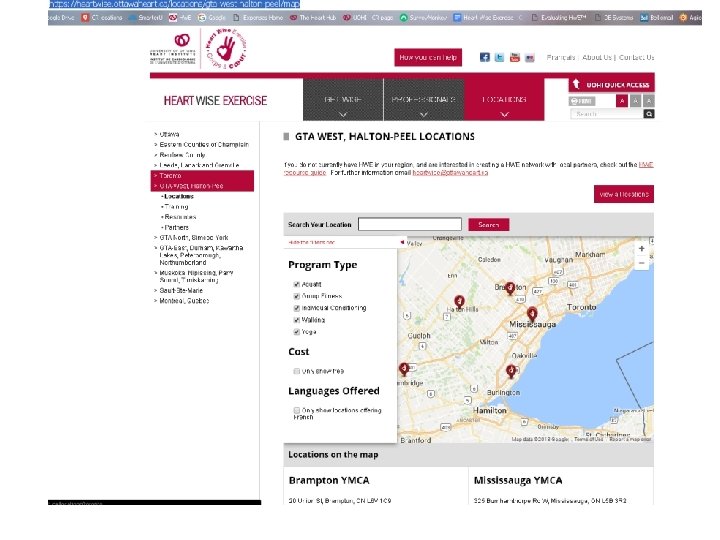Image resolution: width=720 pixels, height=540 pixels.
Task: Select the largest font size A button
Action: pos(648,101)
